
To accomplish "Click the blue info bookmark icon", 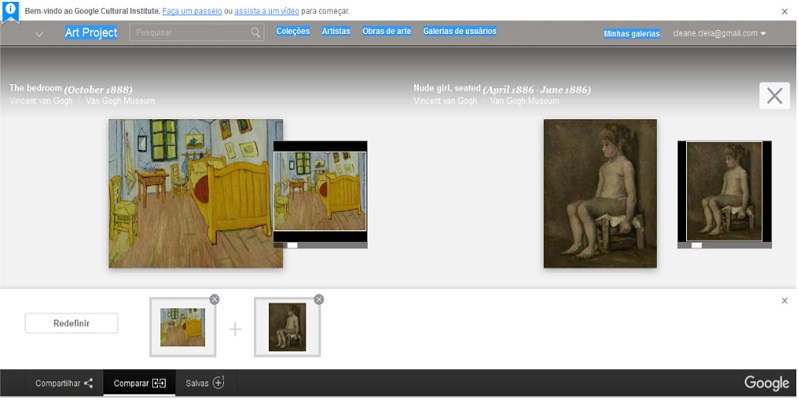I will [11, 11].
